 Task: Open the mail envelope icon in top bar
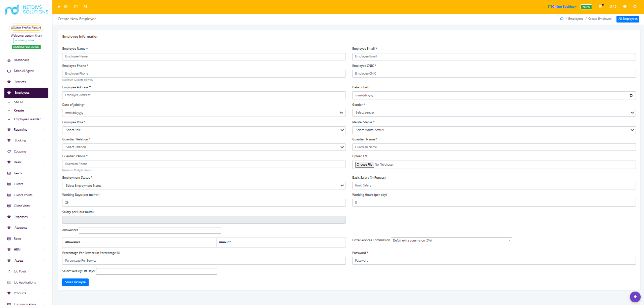(x=601, y=6)
